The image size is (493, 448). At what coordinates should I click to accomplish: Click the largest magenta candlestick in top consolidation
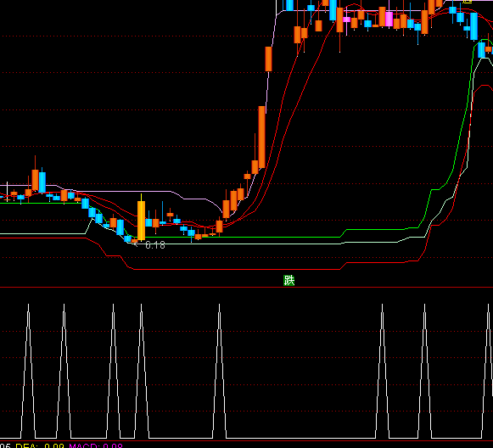[x=389, y=20]
